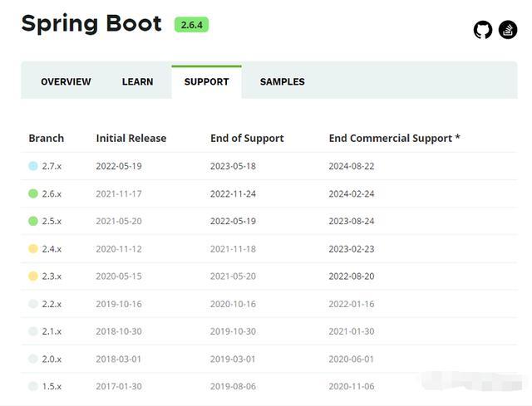
Task: Click end of support date 2023-05-18
Action: click(x=233, y=166)
